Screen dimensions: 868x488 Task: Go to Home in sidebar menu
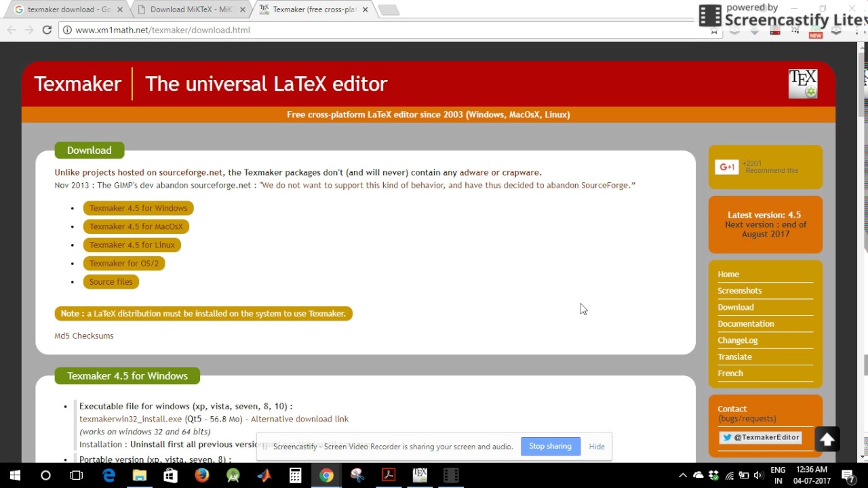(728, 274)
